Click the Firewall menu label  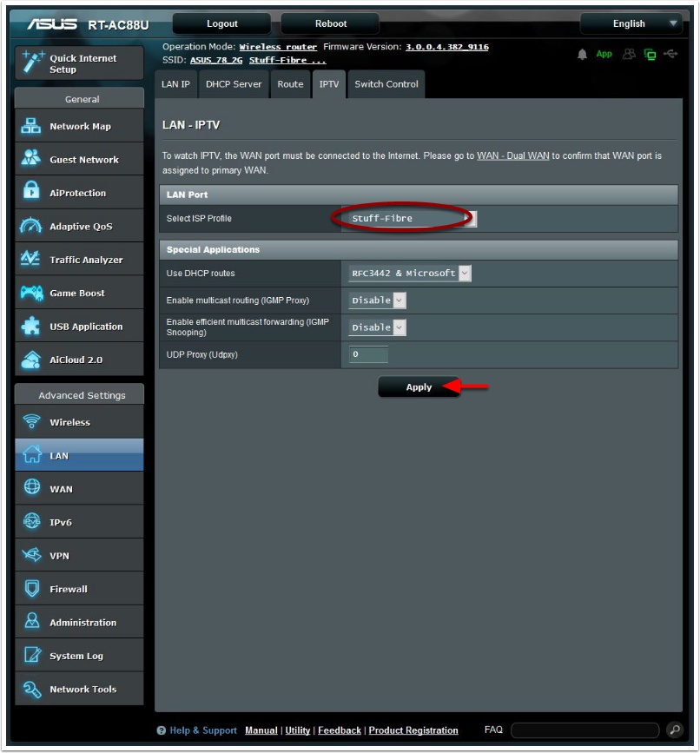[69, 589]
